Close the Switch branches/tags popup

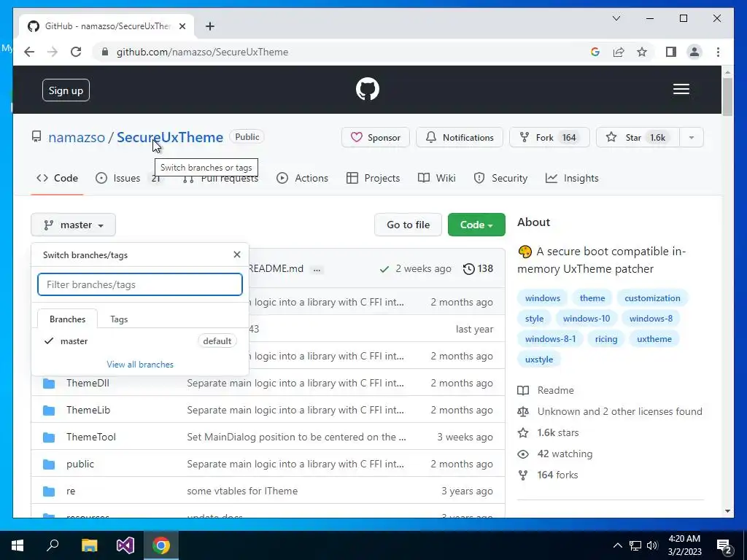click(x=237, y=254)
